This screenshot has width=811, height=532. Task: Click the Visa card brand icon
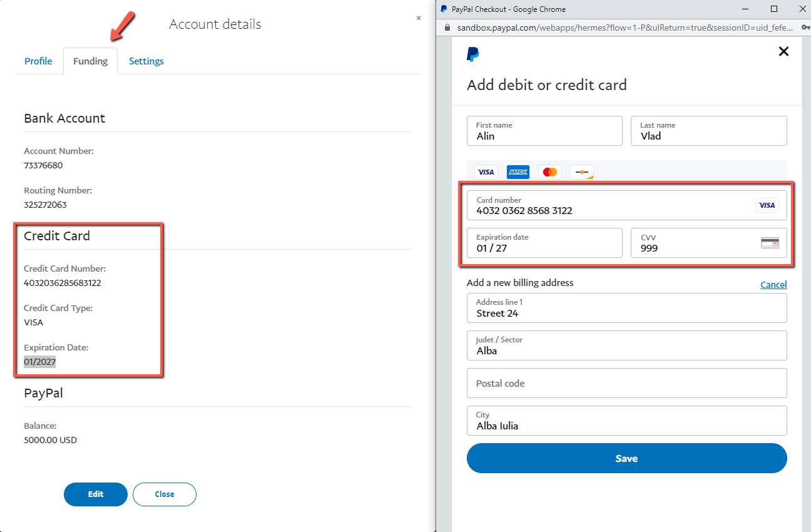[486, 172]
